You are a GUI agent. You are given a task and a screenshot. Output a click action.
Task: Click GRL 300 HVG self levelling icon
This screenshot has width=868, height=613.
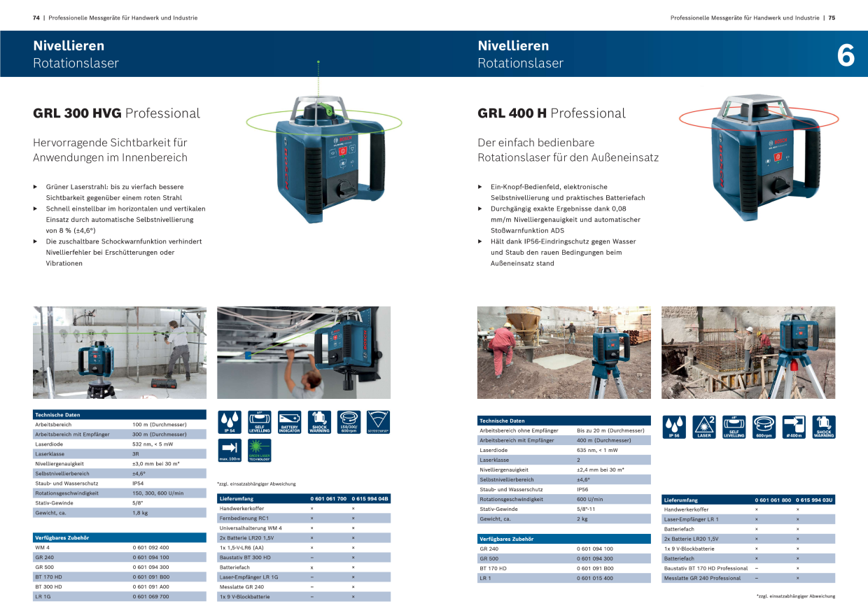(x=259, y=422)
